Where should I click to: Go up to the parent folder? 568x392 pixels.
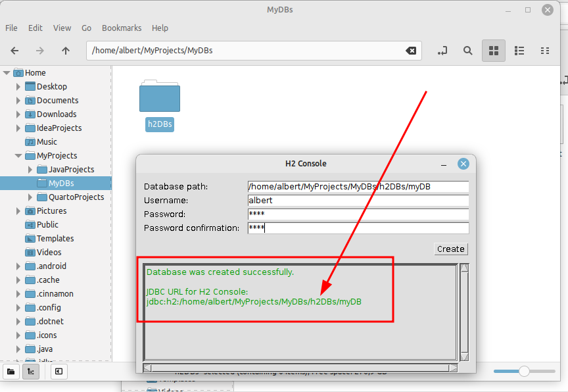pyautogui.click(x=66, y=51)
